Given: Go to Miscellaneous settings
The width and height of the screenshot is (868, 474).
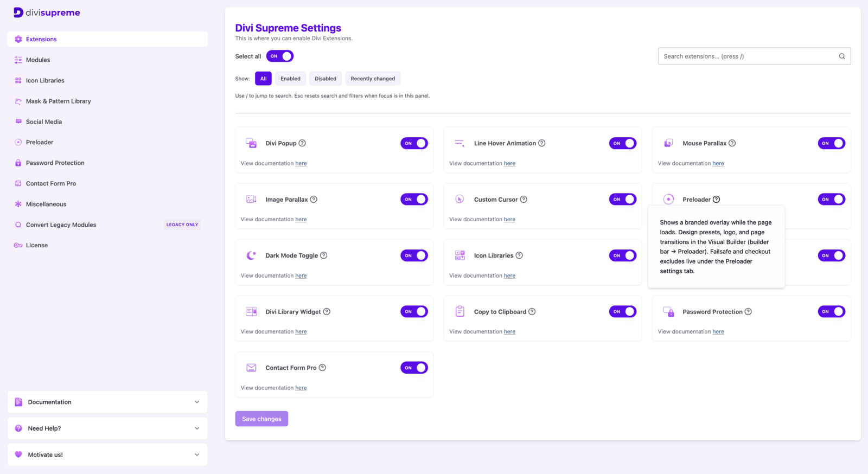Looking at the screenshot, I should [107, 204].
